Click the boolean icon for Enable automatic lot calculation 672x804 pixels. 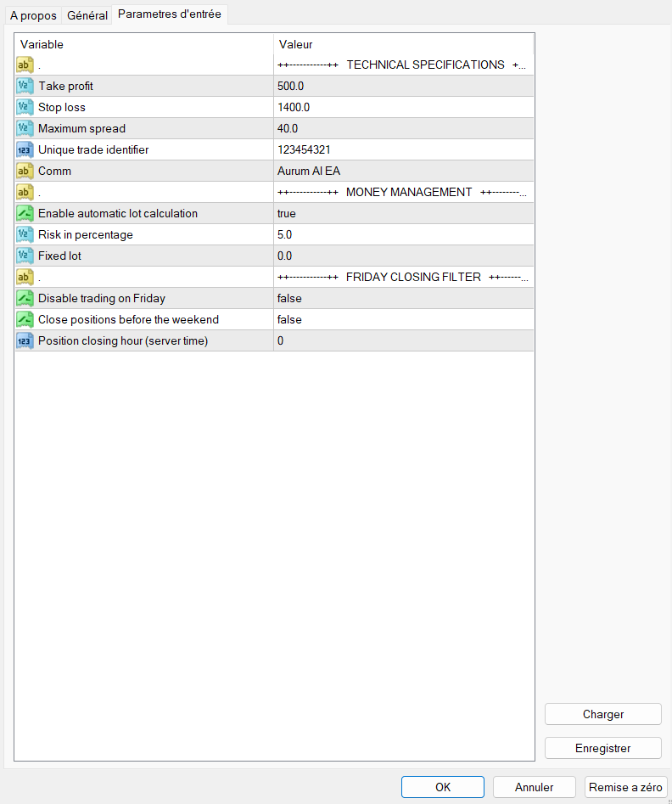(25, 213)
